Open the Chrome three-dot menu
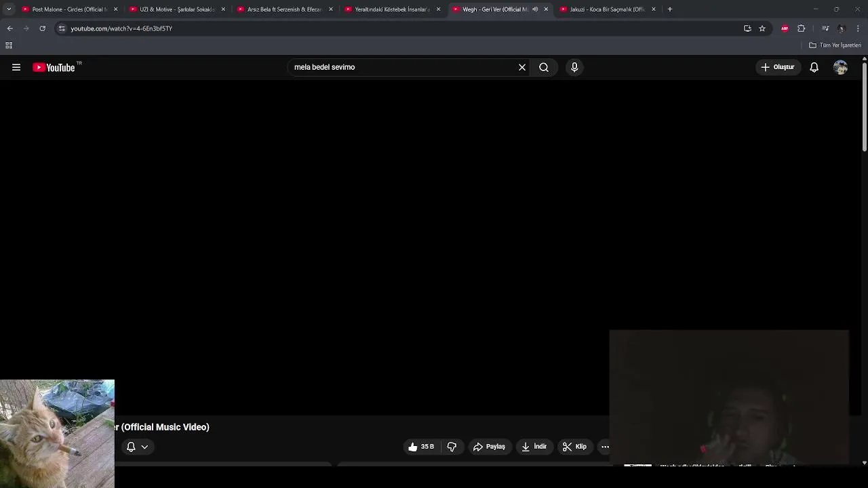Viewport: 868px width, 488px height. pos(858,28)
